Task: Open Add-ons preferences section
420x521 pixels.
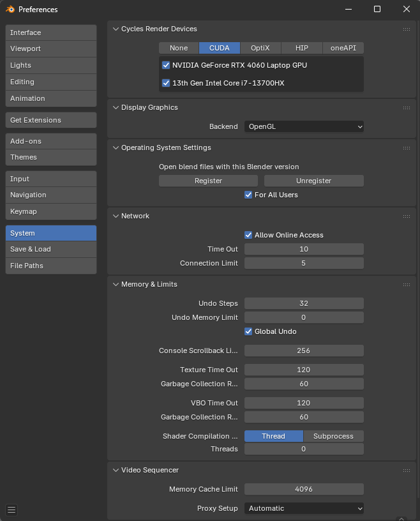Action: (x=51, y=141)
